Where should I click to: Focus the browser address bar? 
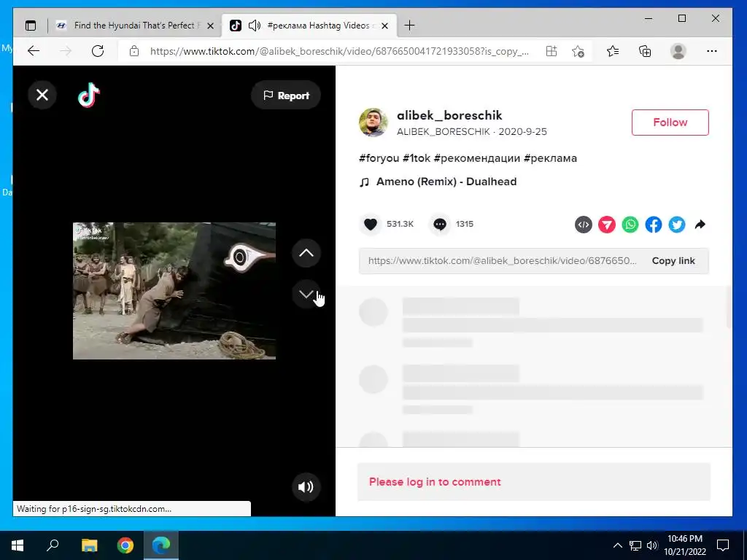tap(339, 51)
